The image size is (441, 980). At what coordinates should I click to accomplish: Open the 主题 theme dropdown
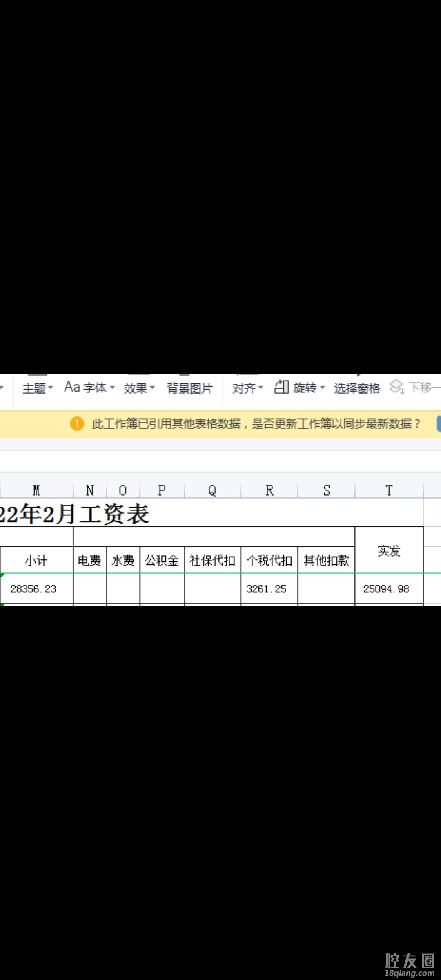pos(38,388)
